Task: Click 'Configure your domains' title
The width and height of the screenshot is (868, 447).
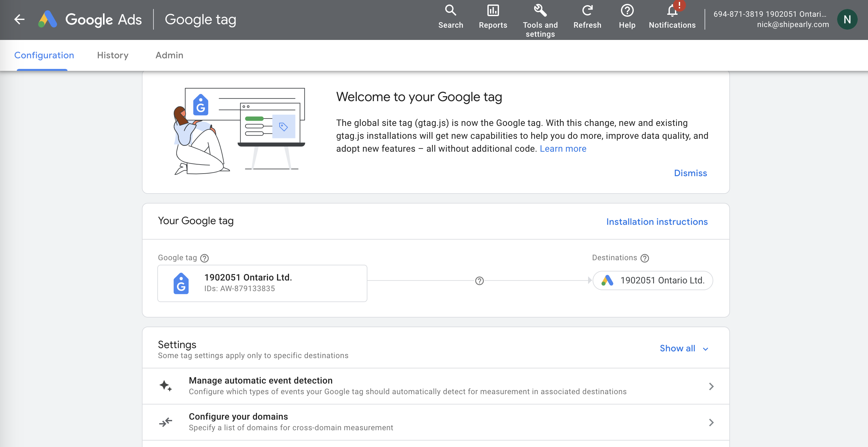Action: click(x=238, y=417)
